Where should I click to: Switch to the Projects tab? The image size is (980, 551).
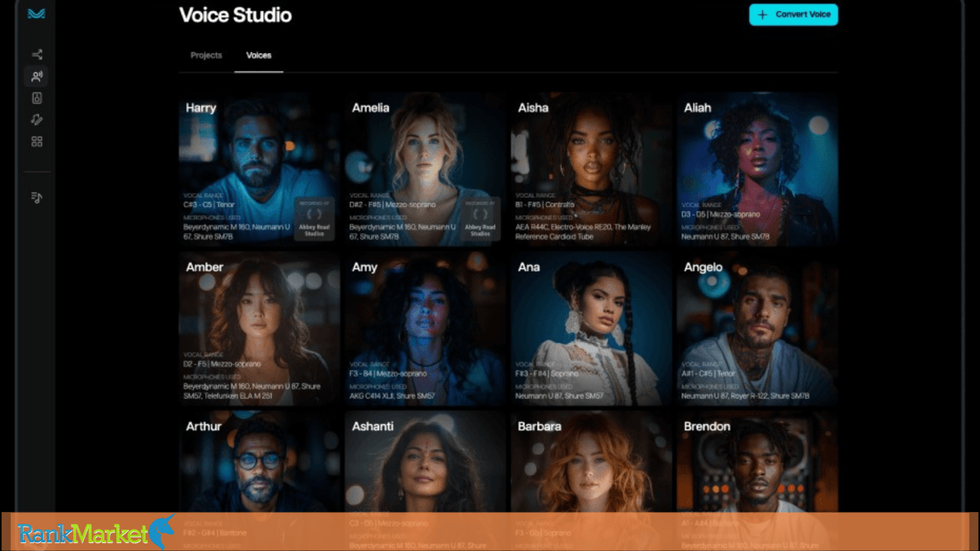[206, 55]
